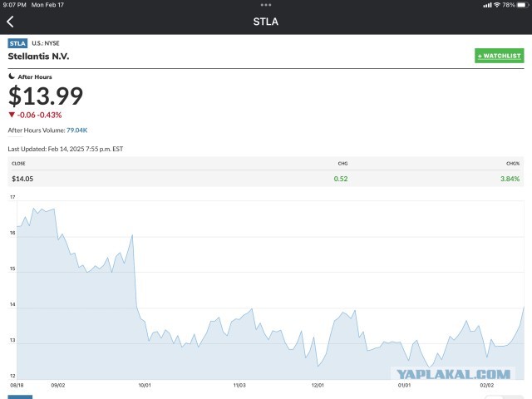Tap the red down triangle price indicator
The image size is (532, 399).
[12, 115]
